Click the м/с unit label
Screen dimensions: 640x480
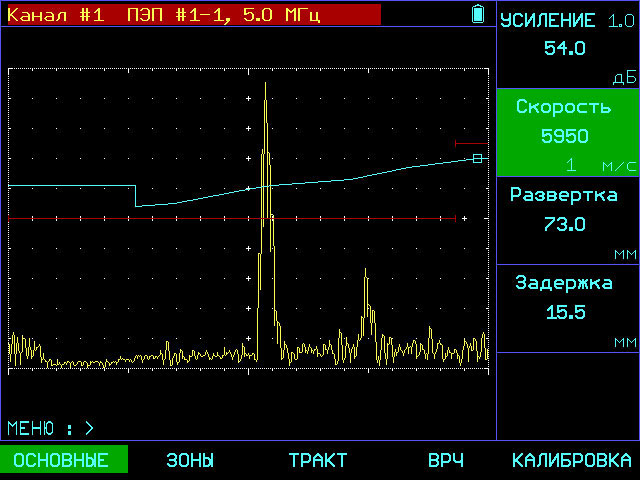click(x=619, y=166)
